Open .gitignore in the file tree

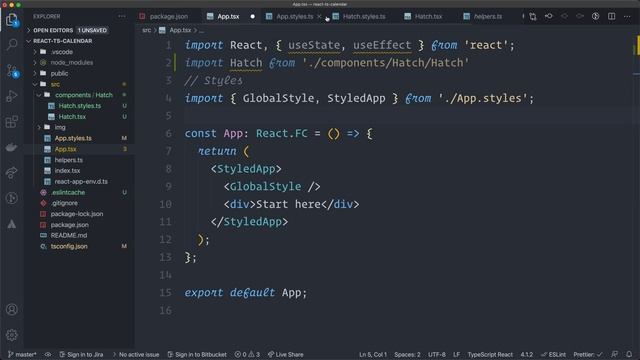(x=64, y=203)
